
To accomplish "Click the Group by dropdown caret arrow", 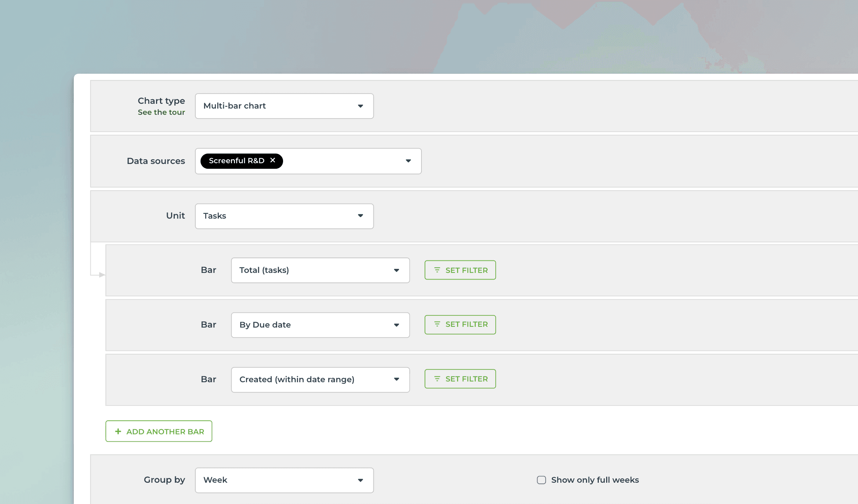I will [360, 480].
